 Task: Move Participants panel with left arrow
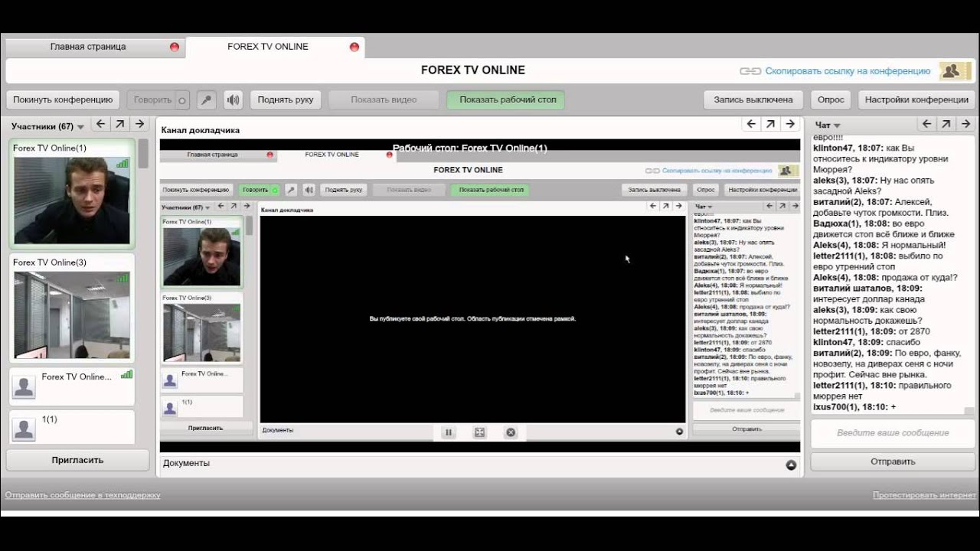pyautogui.click(x=101, y=124)
